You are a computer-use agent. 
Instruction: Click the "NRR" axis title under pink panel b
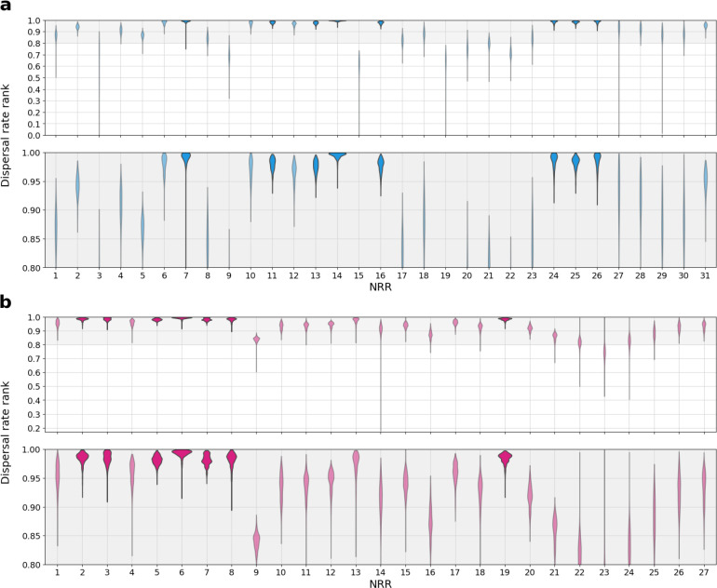[x=381, y=583]
